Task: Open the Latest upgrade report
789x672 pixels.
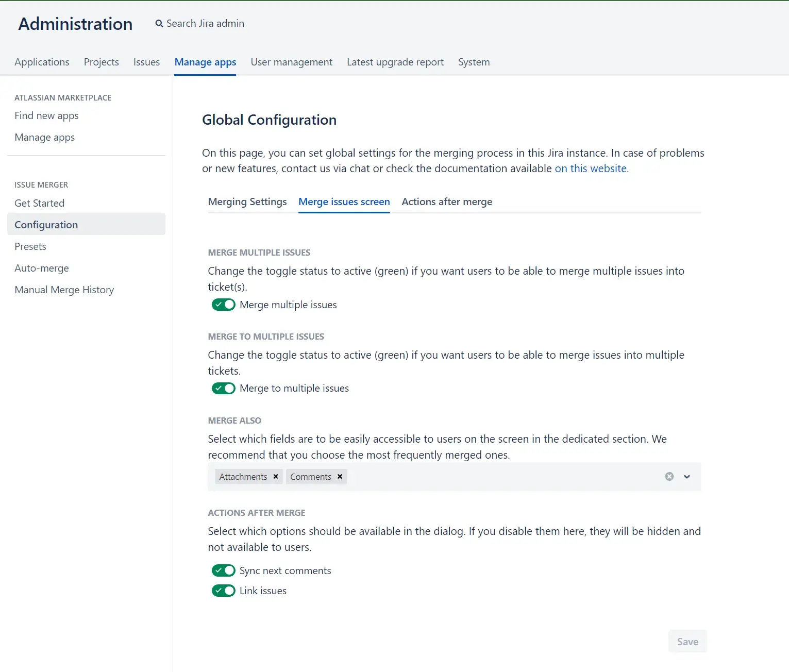Action: pos(395,62)
